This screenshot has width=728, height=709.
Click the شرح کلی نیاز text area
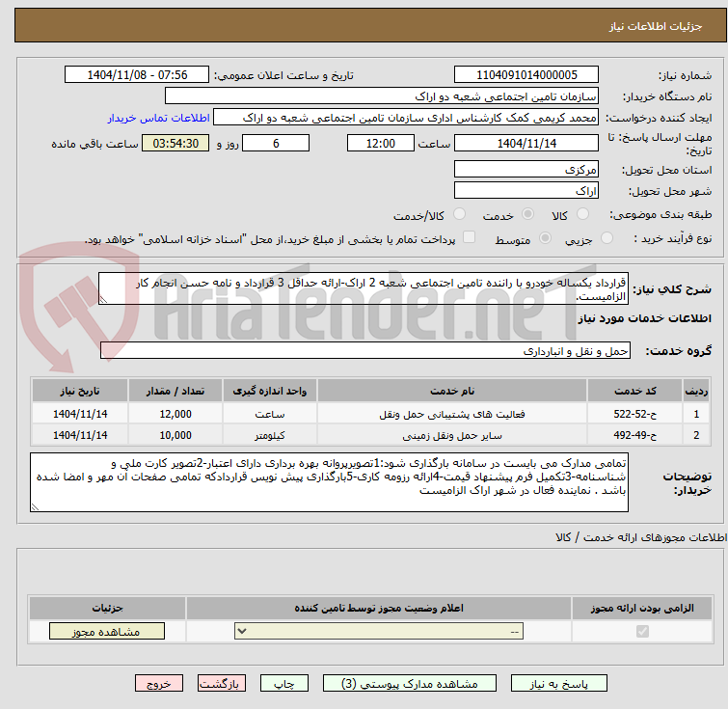click(364, 289)
